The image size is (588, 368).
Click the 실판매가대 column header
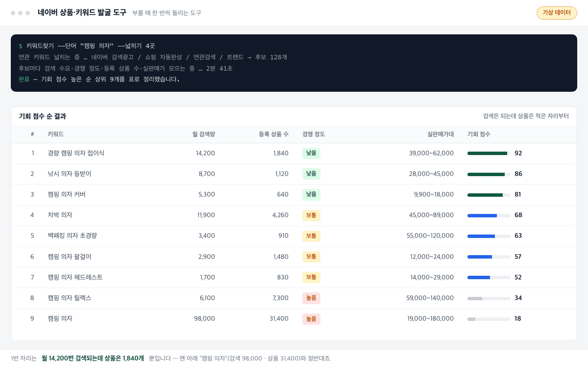tap(441, 134)
